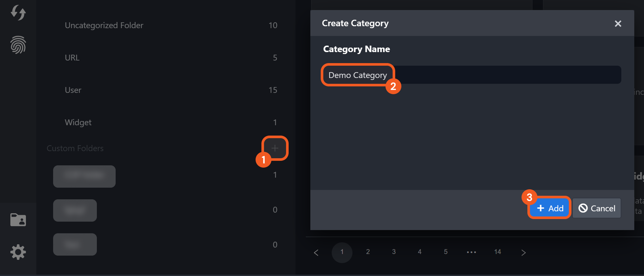Viewport: 644px width, 276px height.
Task: Open the fingerprint icon in sidebar
Action: pyautogui.click(x=18, y=45)
